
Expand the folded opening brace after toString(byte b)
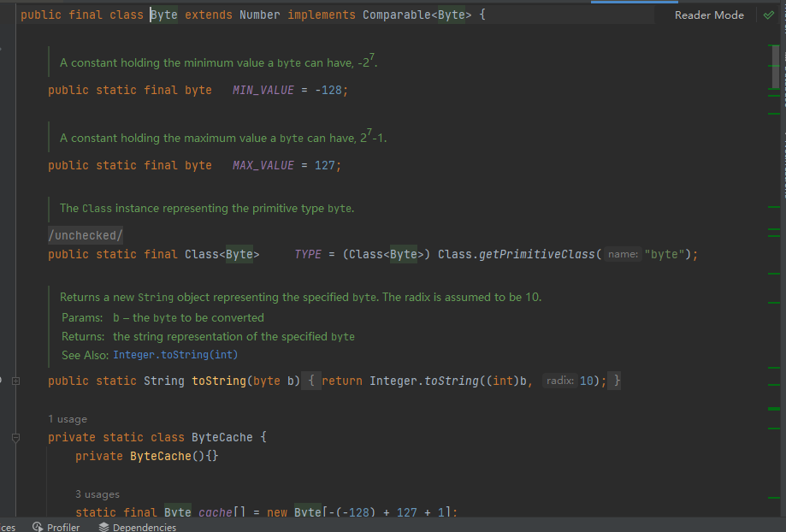click(311, 381)
